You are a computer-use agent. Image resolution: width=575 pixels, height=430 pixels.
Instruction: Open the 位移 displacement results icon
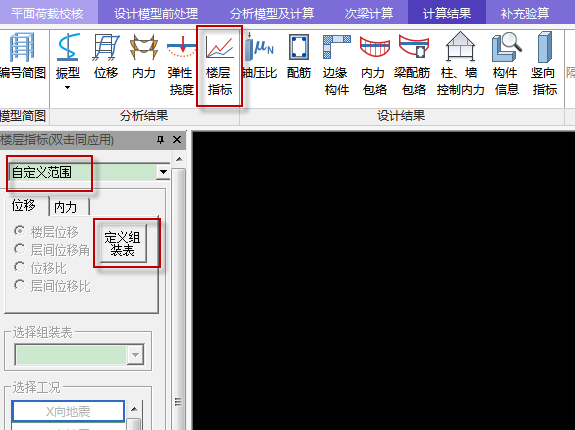coord(106,56)
